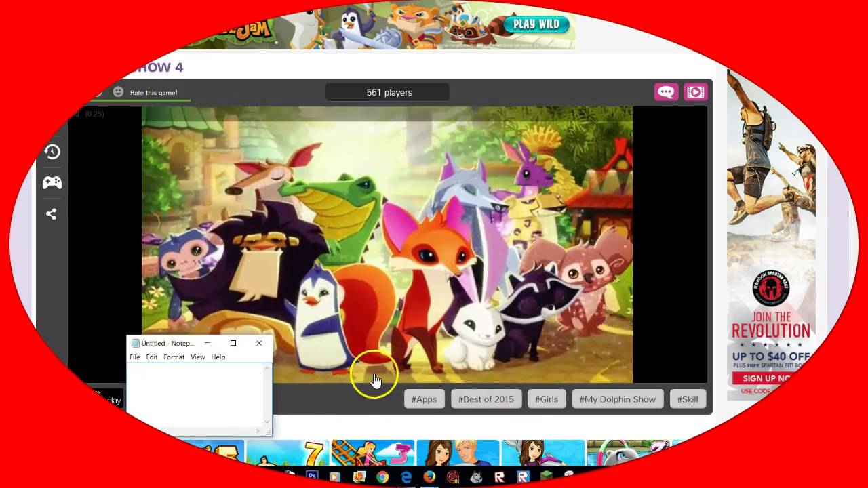Click the game controller sidebar icon

pyautogui.click(x=52, y=182)
